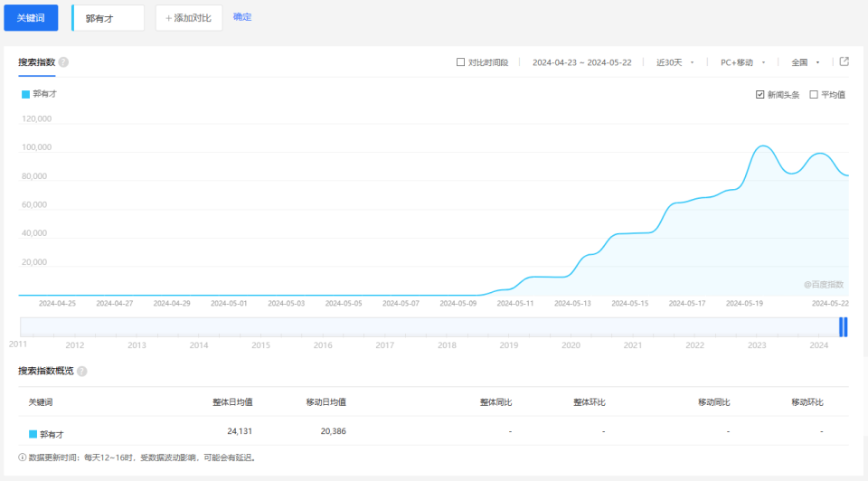Click the 郭有才 keyword input field
The height and width of the screenshot is (481, 868).
tap(108, 18)
